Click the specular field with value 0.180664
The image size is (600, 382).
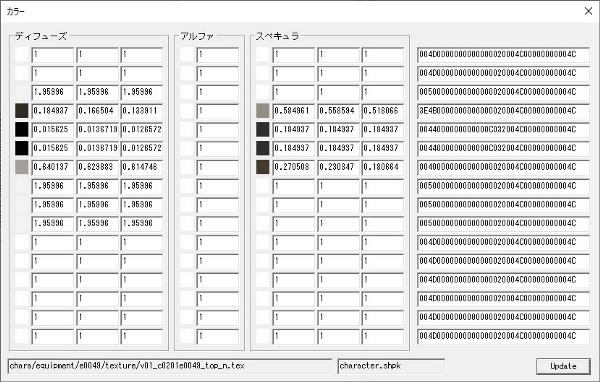(383, 167)
